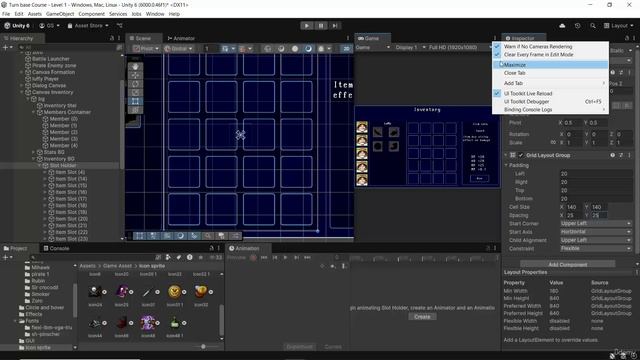Open UI Toolkit Debugger menu item
This screenshot has height=360, width=640.
550,102
